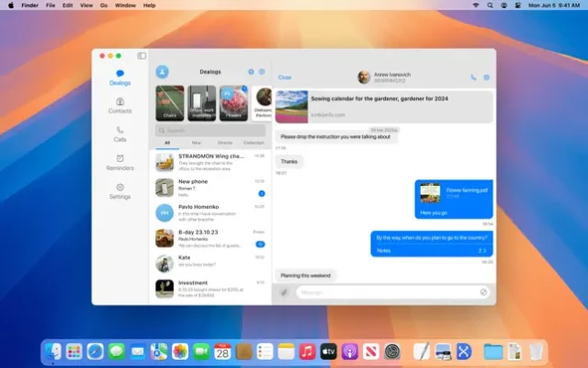This screenshot has width=588, height=368.
Task: Click 'By the way, when do you plan' message
Action: [x=432, y=237]
